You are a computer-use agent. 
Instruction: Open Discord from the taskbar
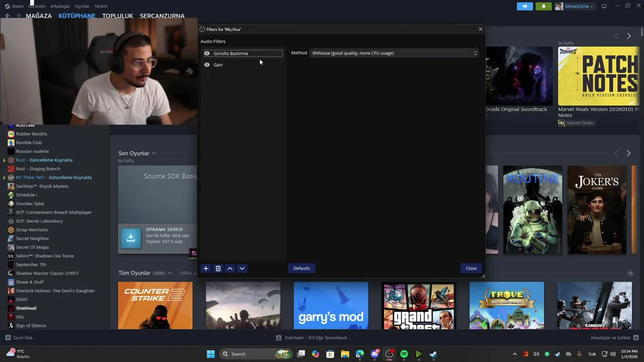[x=375, y=354]
